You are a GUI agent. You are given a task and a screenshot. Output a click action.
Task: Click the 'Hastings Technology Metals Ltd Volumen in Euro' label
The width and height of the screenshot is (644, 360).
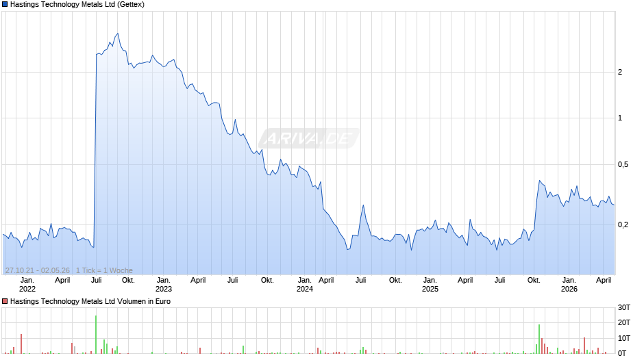coord(90,301)
